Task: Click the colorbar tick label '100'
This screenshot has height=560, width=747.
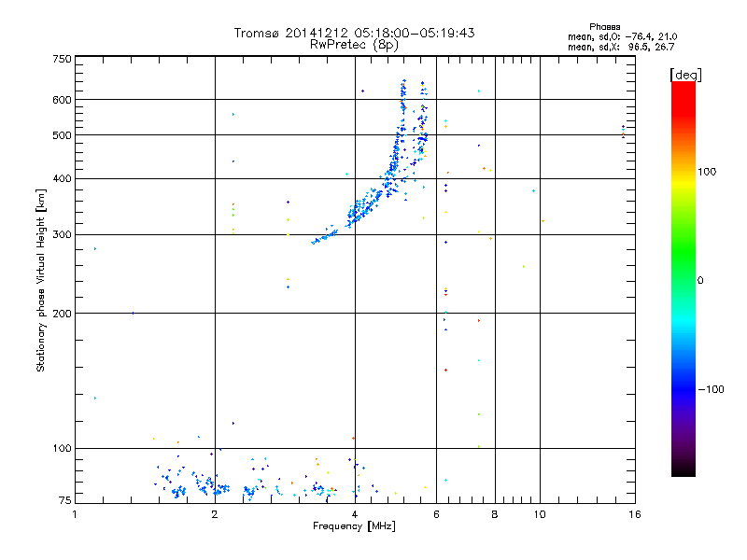Action: 707,172
